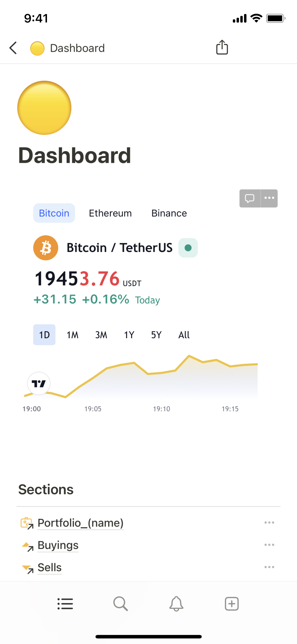
Task: Tap the orange Bitcoin logo
Action: [x=46, y=248]
